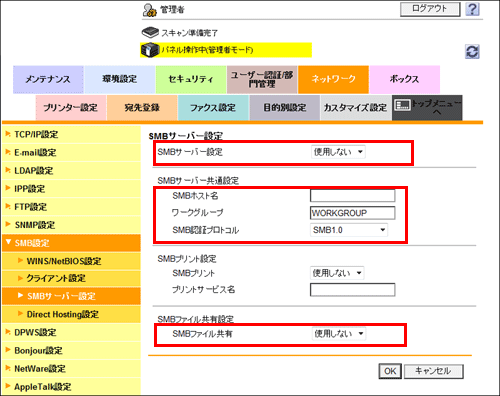Screen dimensions: 500x396
Task: Expand TCP/IP設定 in sidebar
Action: 71,134
